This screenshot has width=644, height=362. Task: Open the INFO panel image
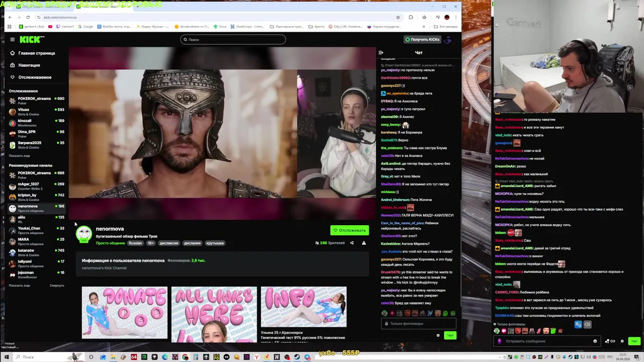[x=303, y=307]
